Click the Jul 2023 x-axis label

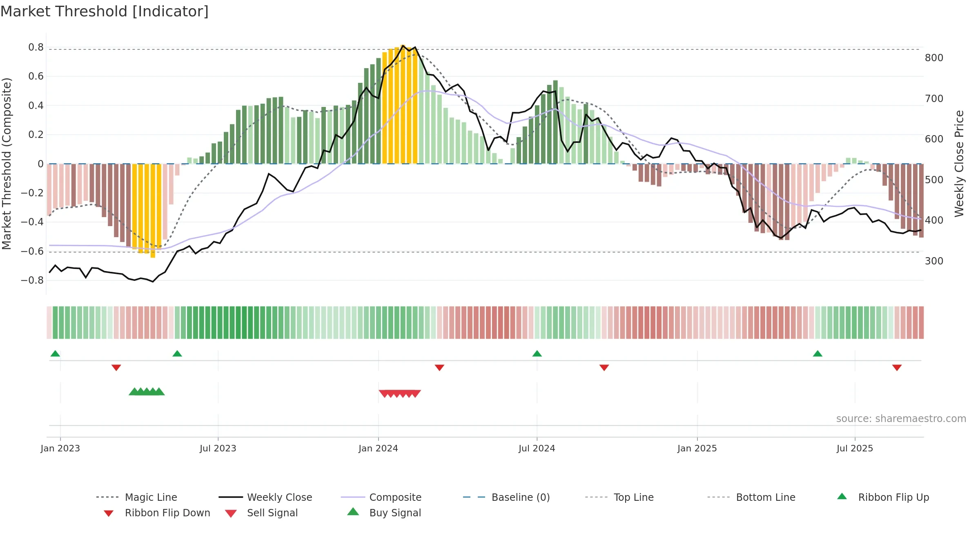coord(218,448)
